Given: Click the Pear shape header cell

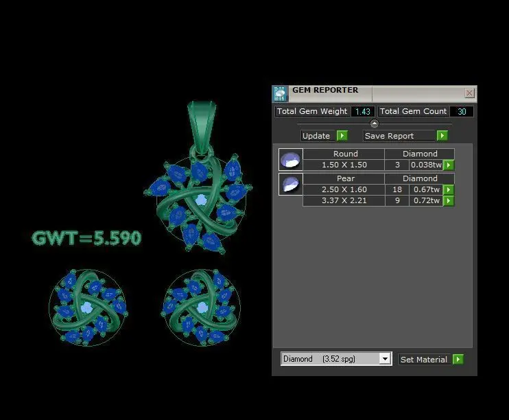Looking at the screenshot, I should pyautogui.click(x=346, y=178).
